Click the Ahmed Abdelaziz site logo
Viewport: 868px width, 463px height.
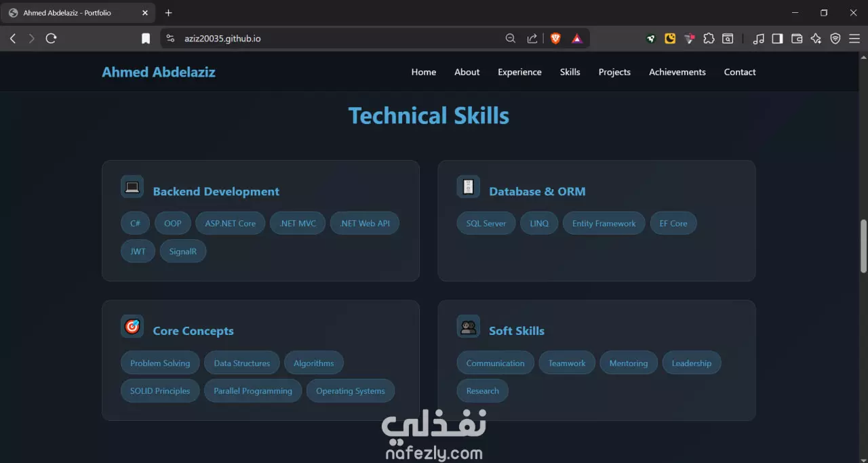point(159,72)
